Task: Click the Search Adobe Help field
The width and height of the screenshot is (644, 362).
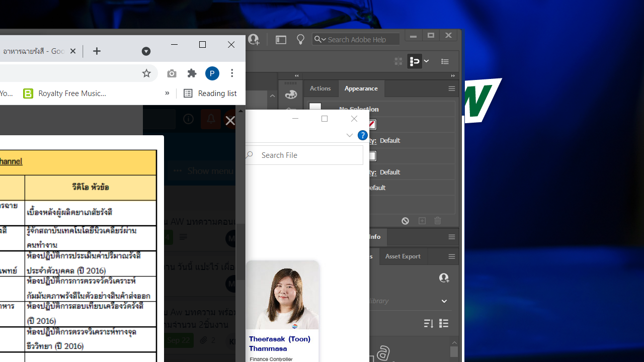Action: (x=356, y=39)
